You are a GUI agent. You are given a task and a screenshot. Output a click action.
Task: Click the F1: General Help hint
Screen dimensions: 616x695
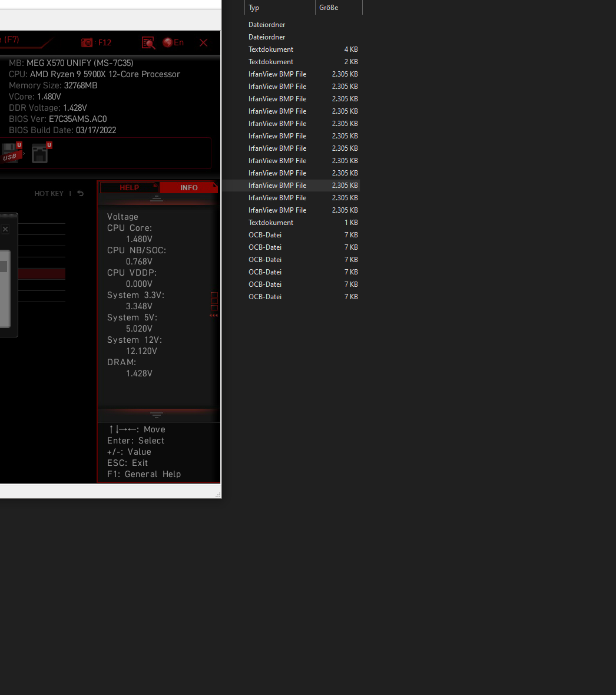pyautogui.click(x=144, y=474)
